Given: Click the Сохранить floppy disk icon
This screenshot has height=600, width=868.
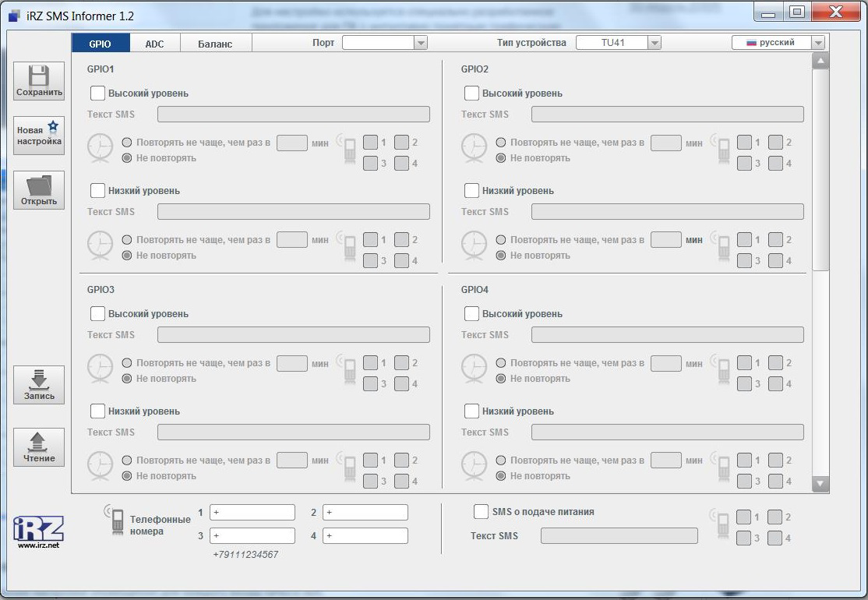Looking at the screenshot, I should tap(39, 76).
